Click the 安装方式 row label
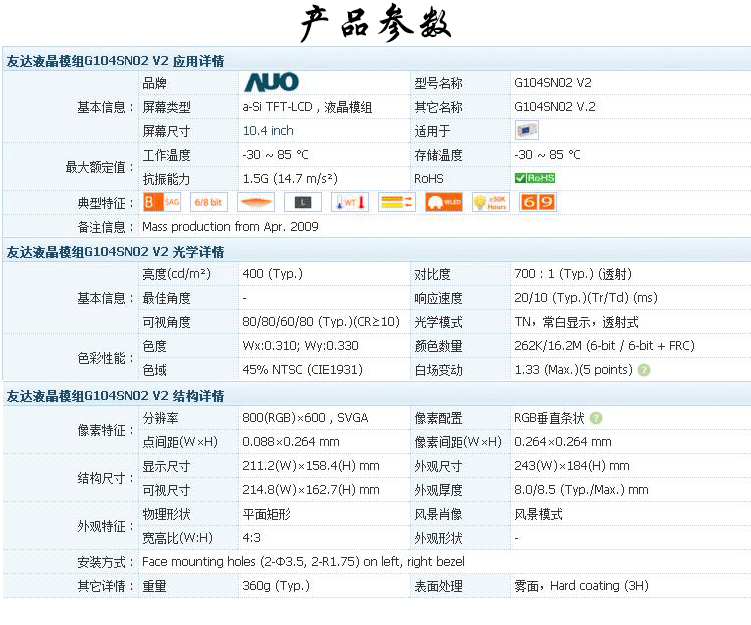This screenshot has width=751, height=625. (x=105, y=562)
